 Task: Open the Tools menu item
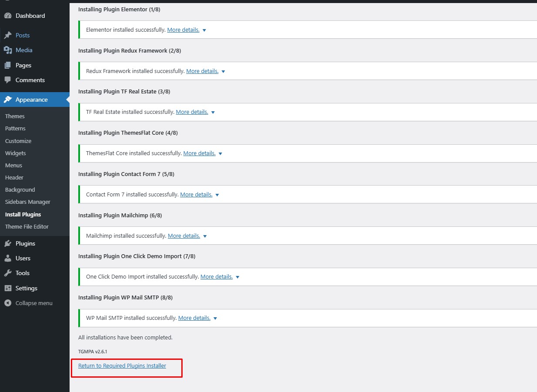pos(35,273)
